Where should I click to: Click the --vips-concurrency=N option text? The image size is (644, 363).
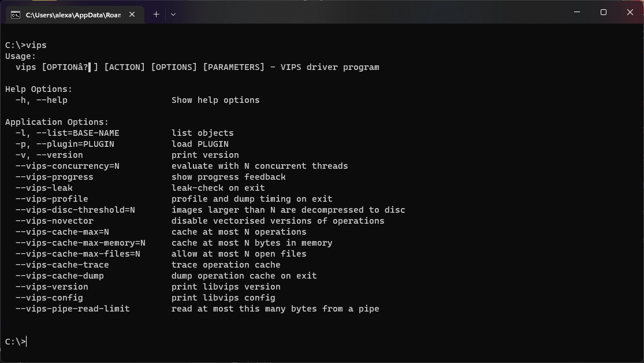point(67,166)
